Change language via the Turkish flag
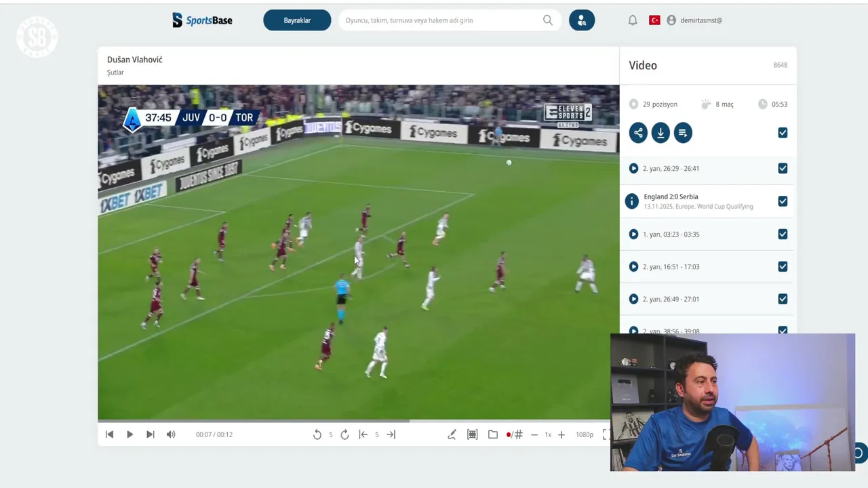Viewport: 868px width, 488px height. [x=654, y=20]
